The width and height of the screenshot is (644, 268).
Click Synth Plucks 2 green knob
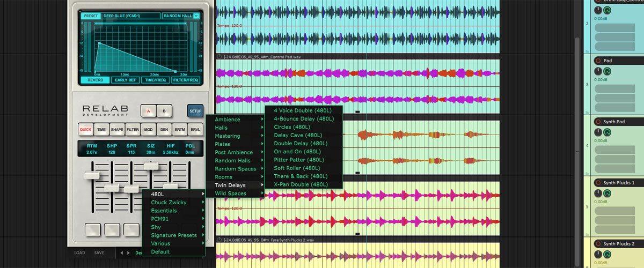point(607,254)
